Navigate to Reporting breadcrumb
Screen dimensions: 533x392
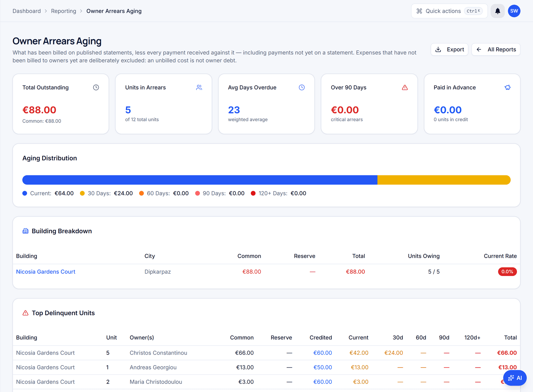(64, 11)
